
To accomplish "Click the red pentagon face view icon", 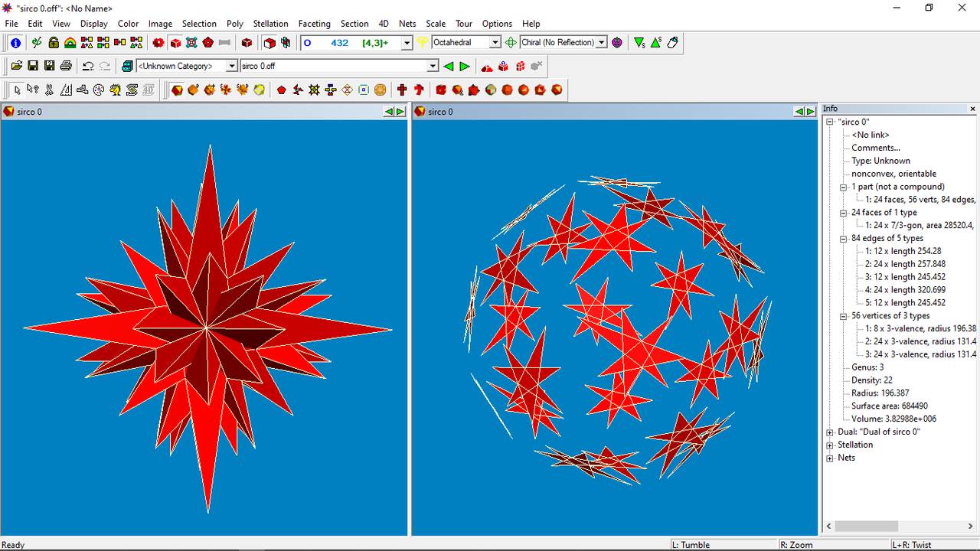I will [282, 90].
